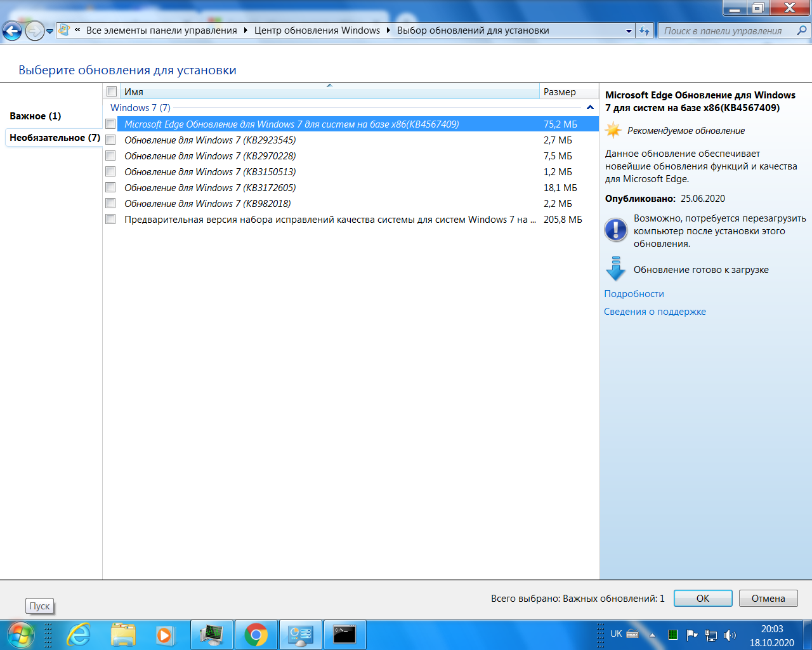Click the recommended update star icon
This screenshot has width=812, height=650.
[613, 131]
